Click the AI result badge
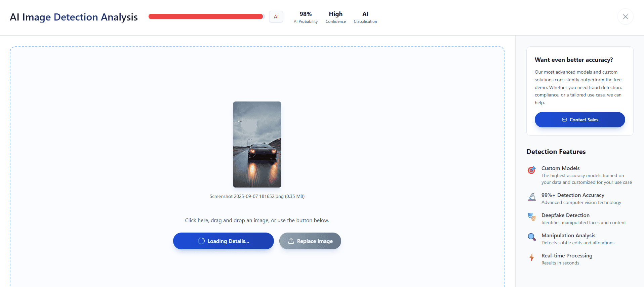The image size is (644, 287). [x=276, y=17]
